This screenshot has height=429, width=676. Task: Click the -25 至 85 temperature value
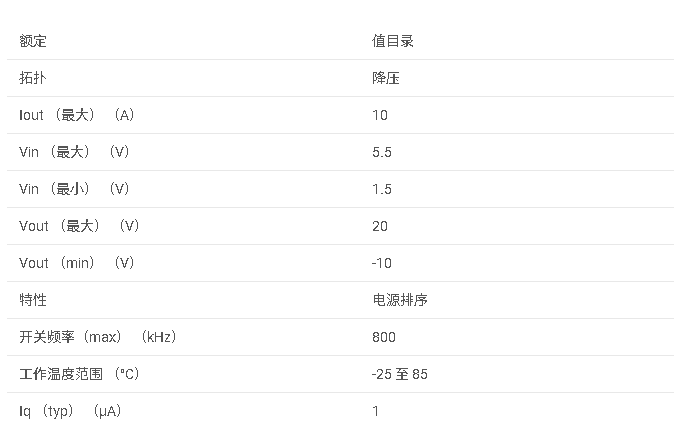400,374
